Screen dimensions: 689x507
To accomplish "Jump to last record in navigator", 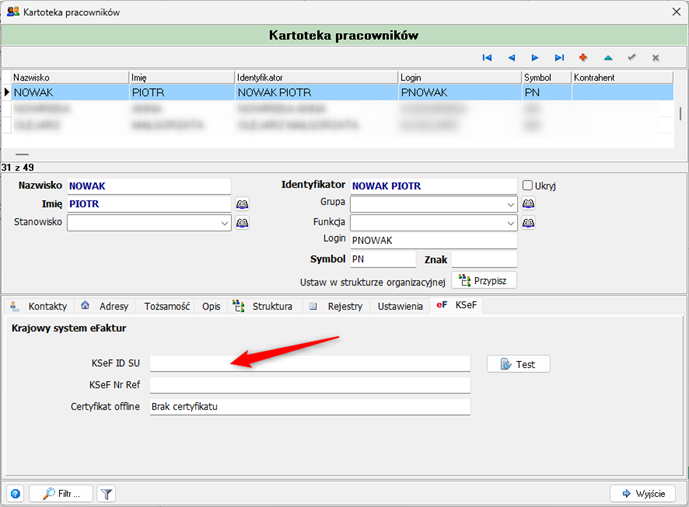I will coord(559,58).
